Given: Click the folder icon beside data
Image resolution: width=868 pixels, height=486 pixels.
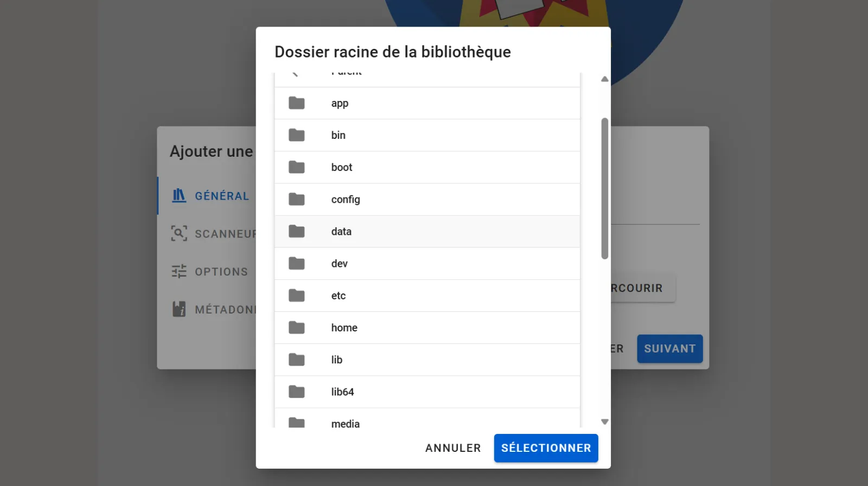Looking at the screenshot, I should pyautogui.click(x=296, y=231).
